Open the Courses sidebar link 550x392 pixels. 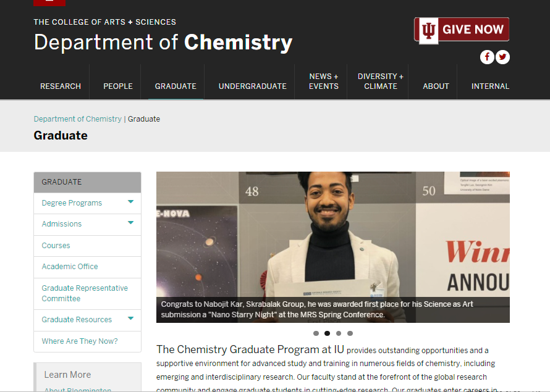[x=56, y=246]
